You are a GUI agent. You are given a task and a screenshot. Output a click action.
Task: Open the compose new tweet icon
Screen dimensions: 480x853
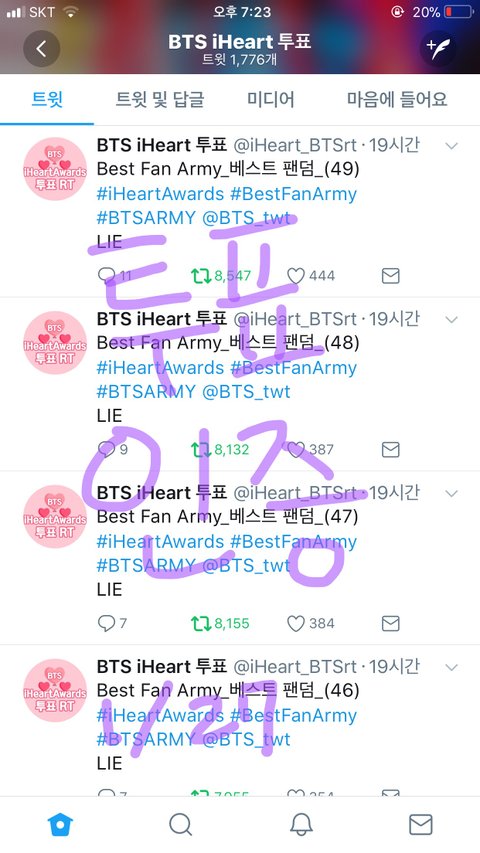coord(438,48)
